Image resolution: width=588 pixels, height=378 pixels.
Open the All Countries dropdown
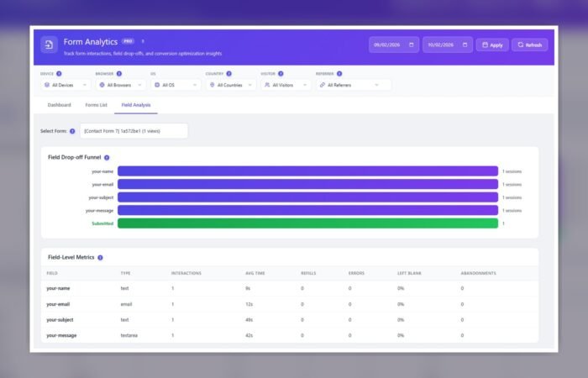[x=231, y=85]
